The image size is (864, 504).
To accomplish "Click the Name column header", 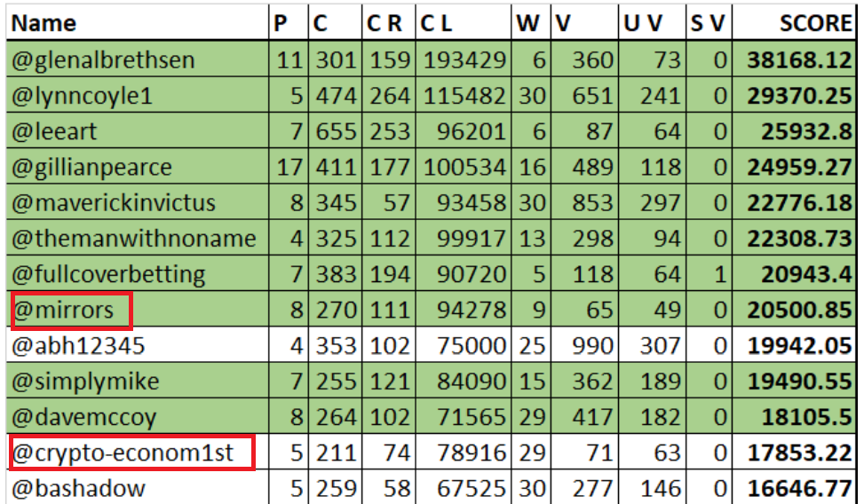I will pos(44,23).
